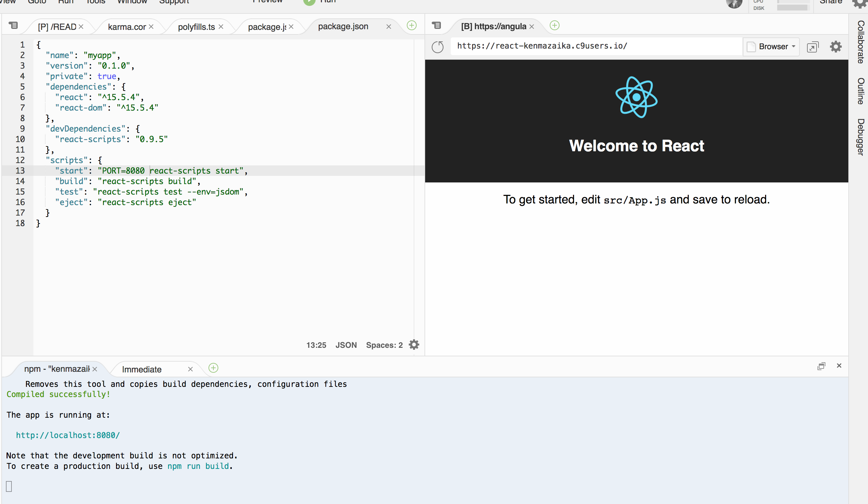Open the editor pane tab list menu
Viewport: 868px width, 504px height.
click(x=13, y=26)
